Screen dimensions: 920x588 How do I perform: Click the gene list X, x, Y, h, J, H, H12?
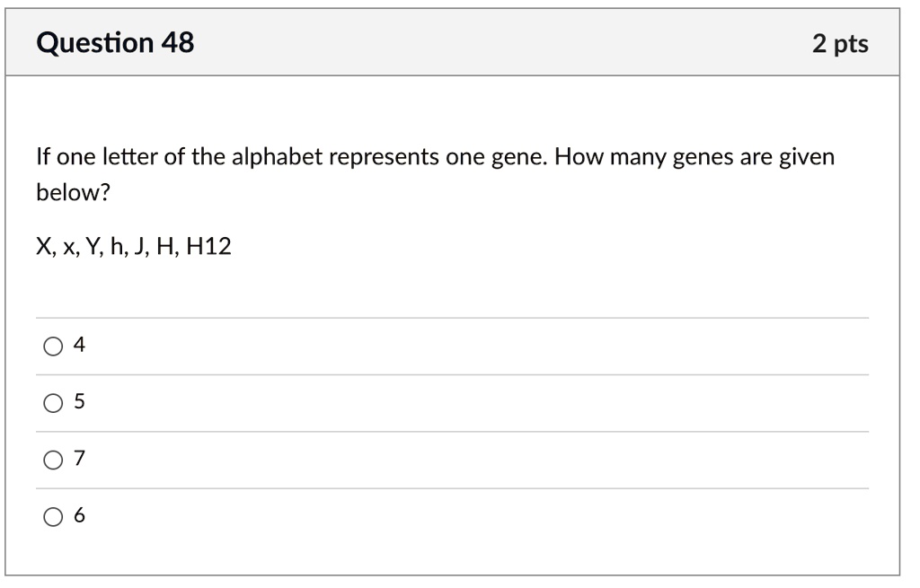(x=133, y=245)
